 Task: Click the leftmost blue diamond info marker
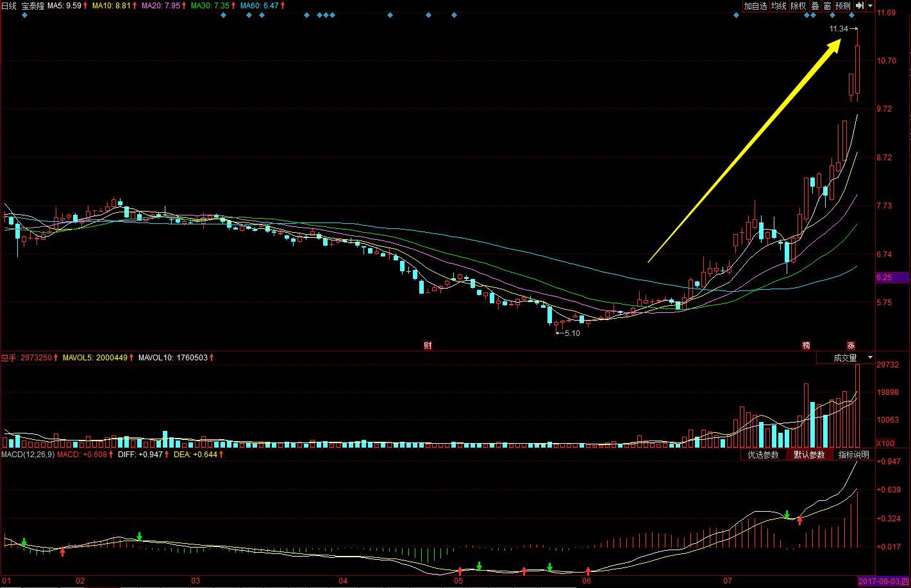[24, 15]
